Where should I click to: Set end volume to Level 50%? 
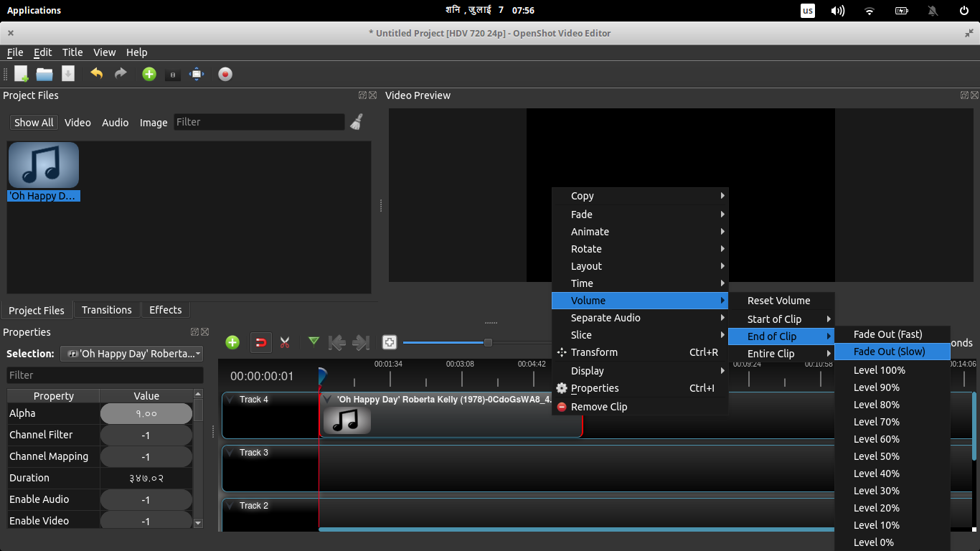tap(892, 456)
